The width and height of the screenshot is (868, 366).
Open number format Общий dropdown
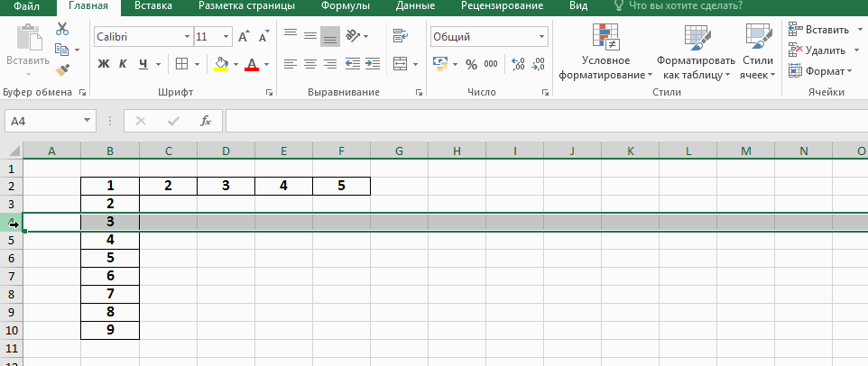click(542, 37)
